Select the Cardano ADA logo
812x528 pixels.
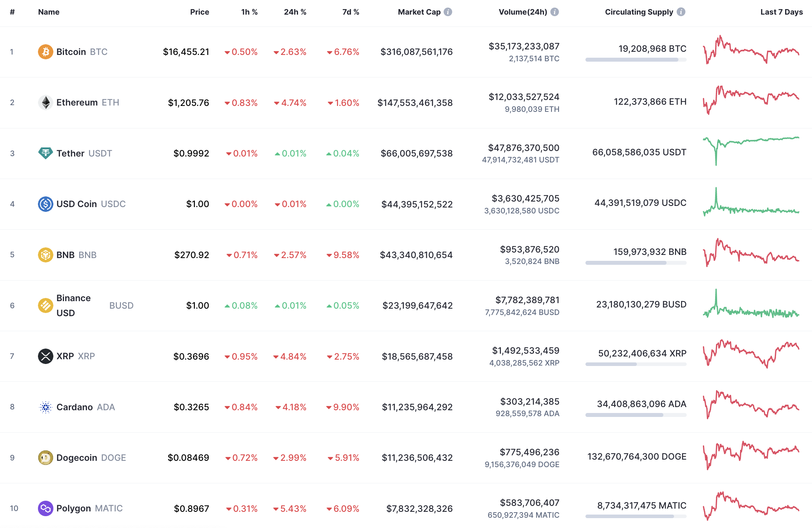pos(45,407)
